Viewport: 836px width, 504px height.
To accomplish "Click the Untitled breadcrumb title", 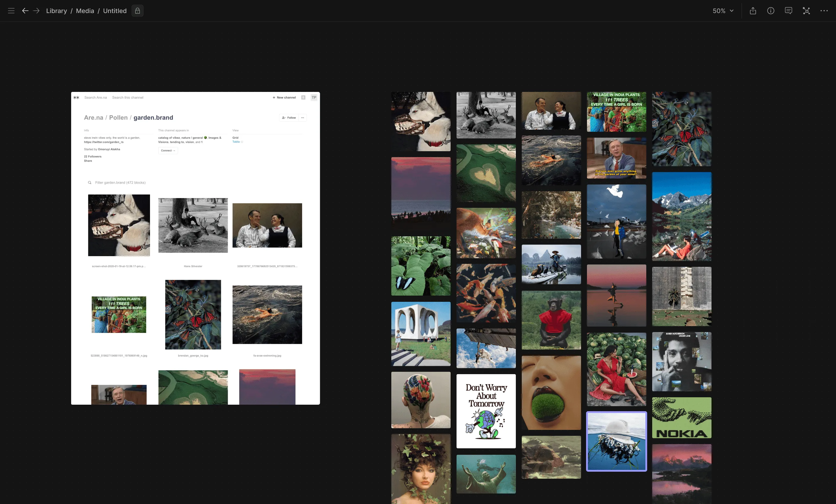I will coord(115,11).
